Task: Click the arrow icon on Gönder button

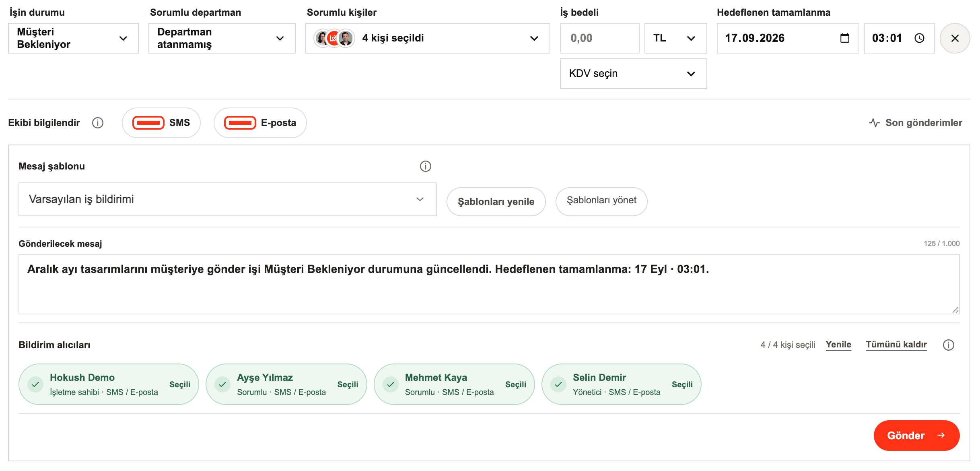Action: point(941,435)
